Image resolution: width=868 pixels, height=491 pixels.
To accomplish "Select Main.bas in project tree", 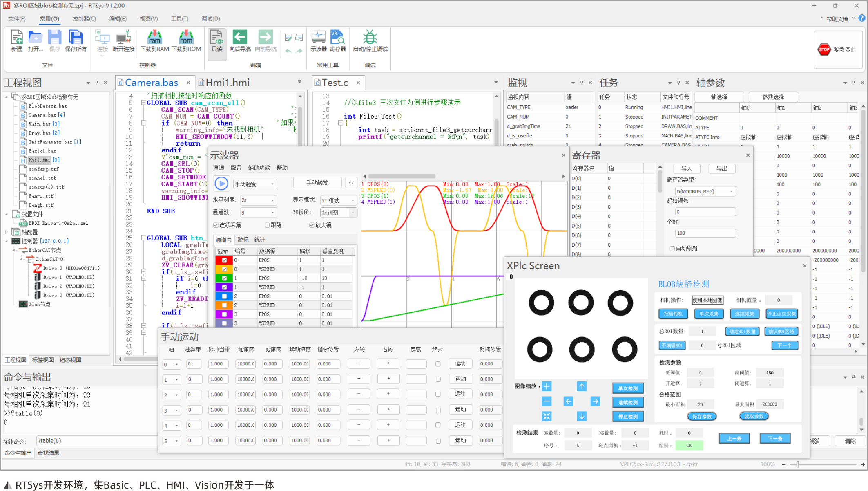I will coord(40,124).
